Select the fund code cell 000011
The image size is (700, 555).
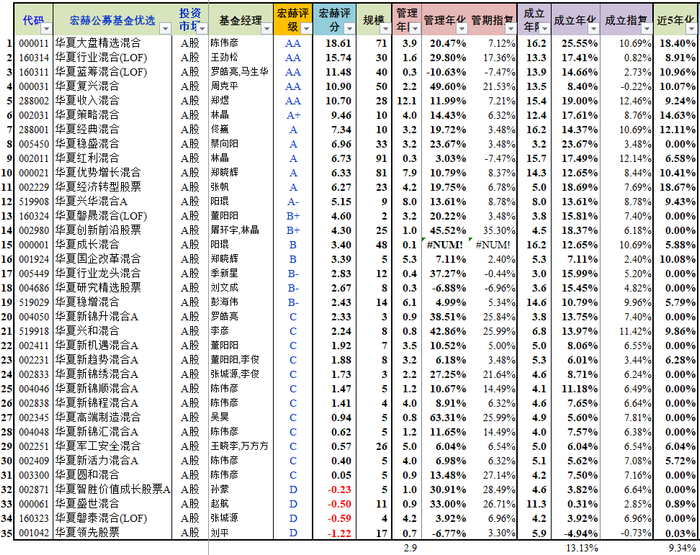[34, 43]
